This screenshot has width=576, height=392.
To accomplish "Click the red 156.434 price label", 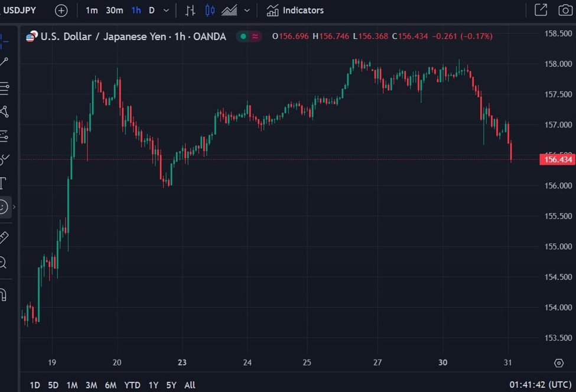I will click(557, 159).
